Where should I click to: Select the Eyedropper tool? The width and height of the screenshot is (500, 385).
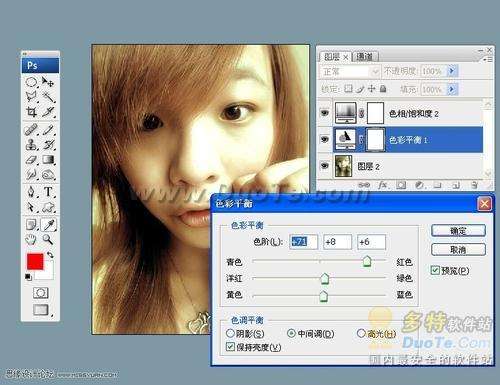(49, 225)
